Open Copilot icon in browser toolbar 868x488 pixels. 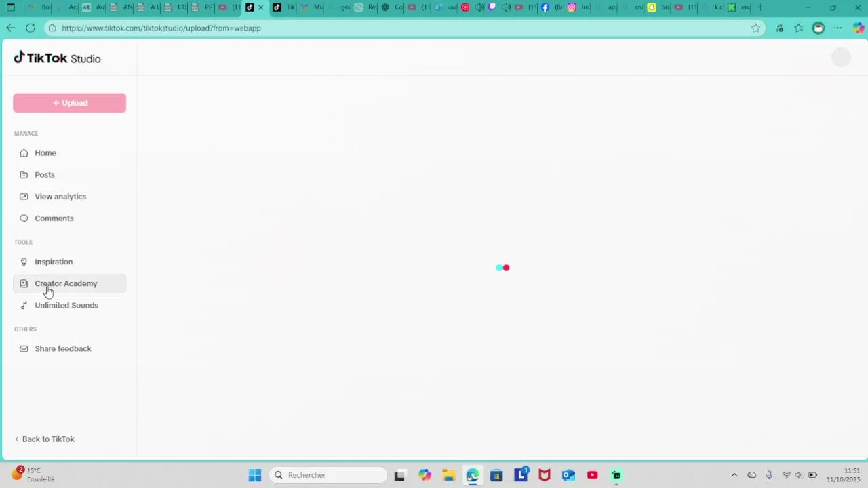[859, 28]
